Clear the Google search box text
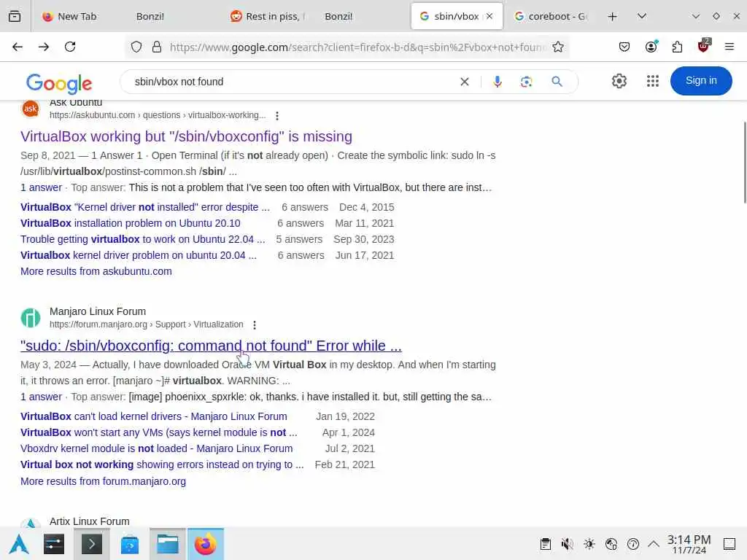The width and height of the screenshot is (747, 560). coord(465,82)
